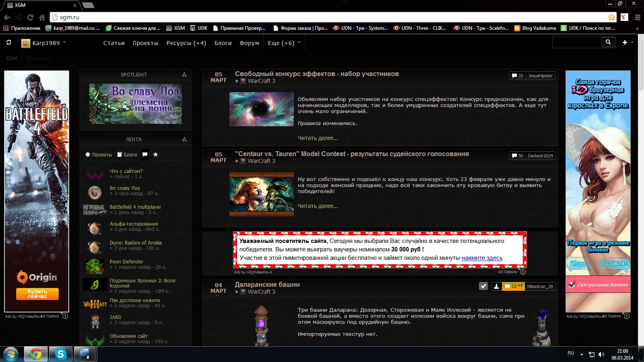Download the Даларанские башни resource

496,286
